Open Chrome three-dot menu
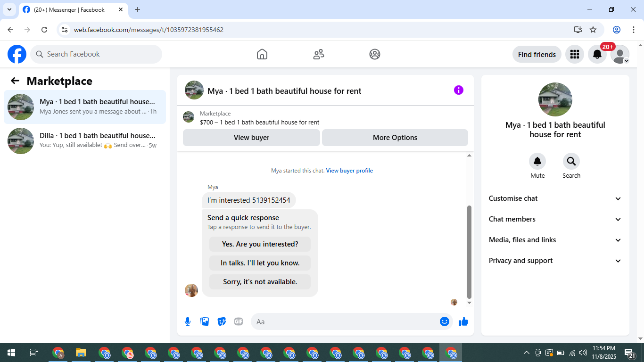Viewport: 644px width, 362px height. 634,30
